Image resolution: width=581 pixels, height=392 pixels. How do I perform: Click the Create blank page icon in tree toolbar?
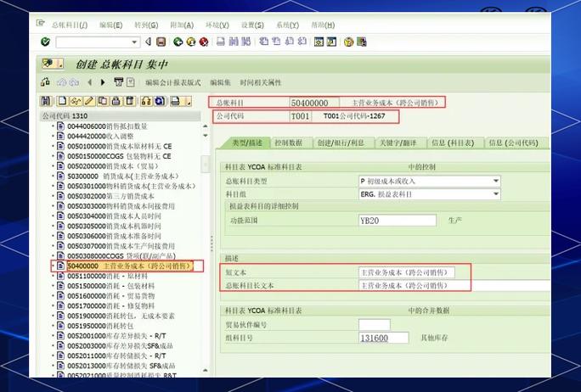click(62, 101)
